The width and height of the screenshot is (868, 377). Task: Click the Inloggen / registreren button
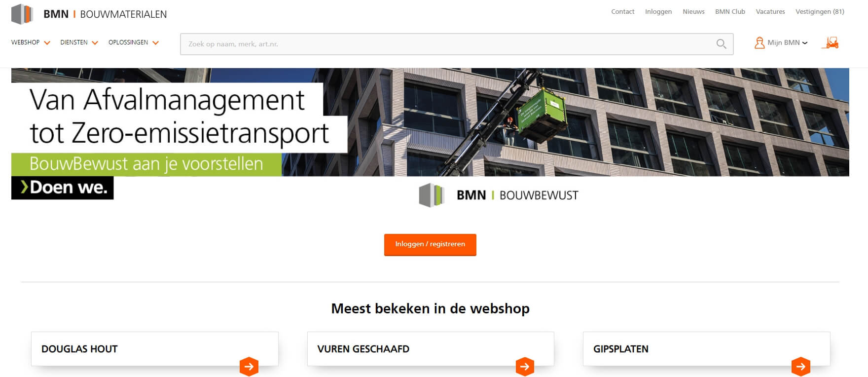[x=430, y=244]
